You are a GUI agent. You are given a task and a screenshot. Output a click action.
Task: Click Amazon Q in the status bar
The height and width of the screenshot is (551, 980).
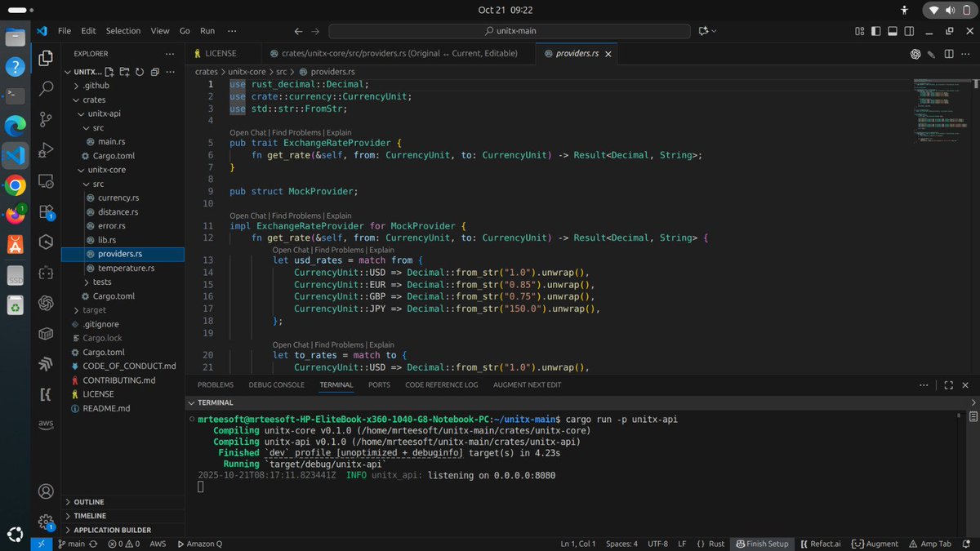tap(199, 544)
